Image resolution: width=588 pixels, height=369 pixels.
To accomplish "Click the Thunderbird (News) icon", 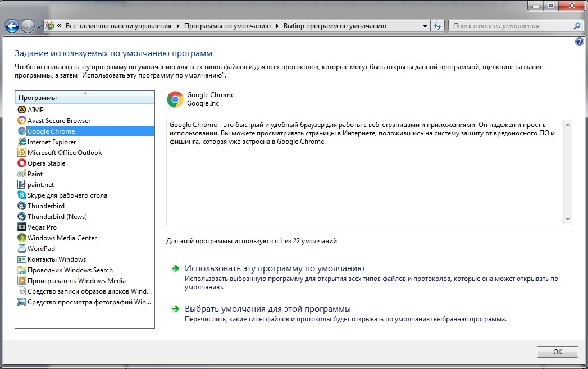I will coord(22,216).
